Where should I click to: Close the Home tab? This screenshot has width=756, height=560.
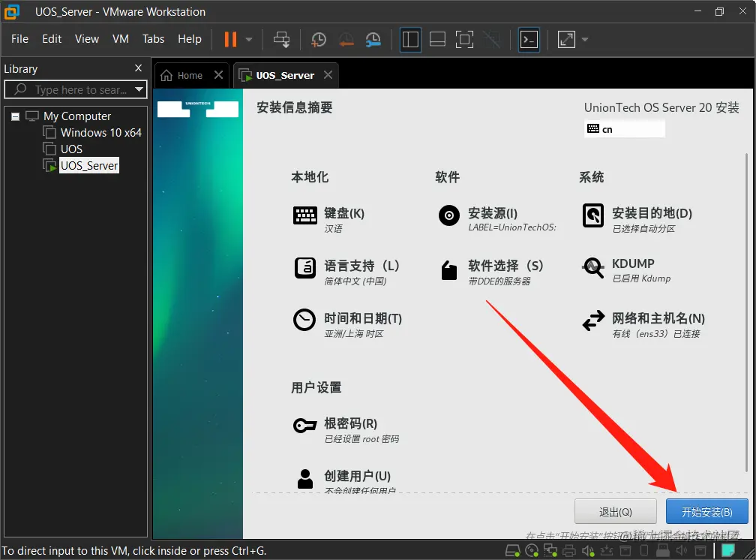[x=218, y=75]
